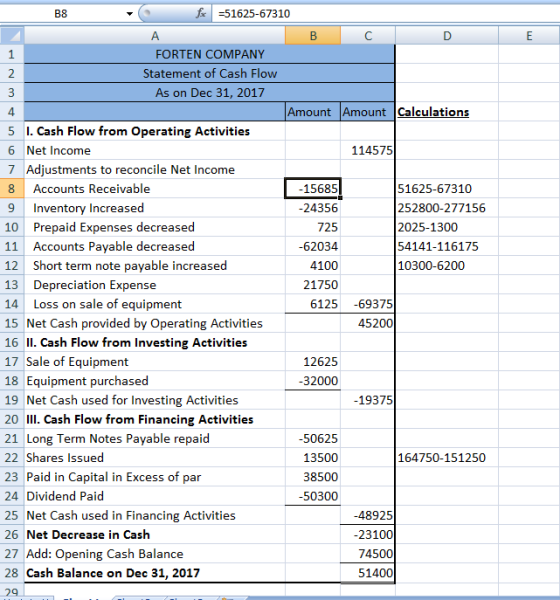Click the calculation 10300-6200
The image size is (560, 600).
pyautogui.click(x=431, y=266)
